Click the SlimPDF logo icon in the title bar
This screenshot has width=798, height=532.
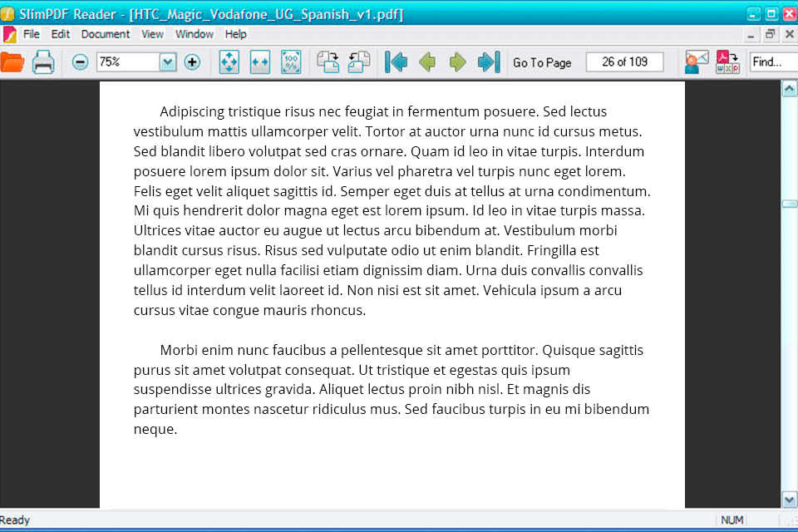[7, 14]
